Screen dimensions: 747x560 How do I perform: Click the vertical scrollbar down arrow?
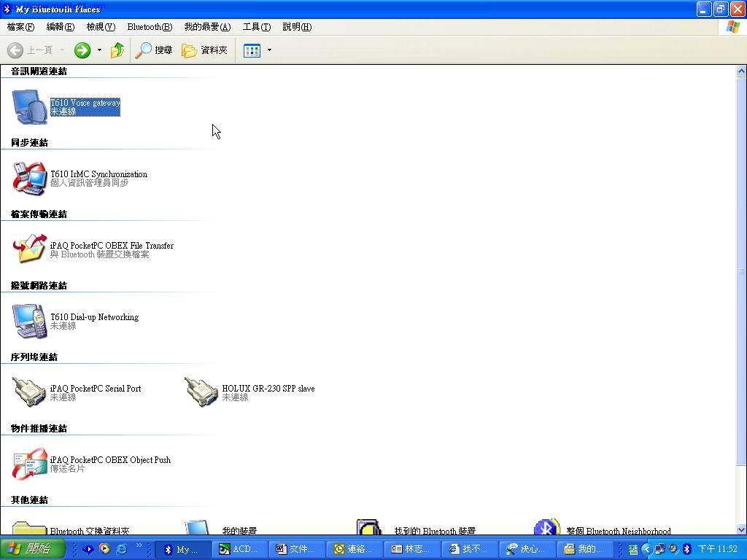741,529
